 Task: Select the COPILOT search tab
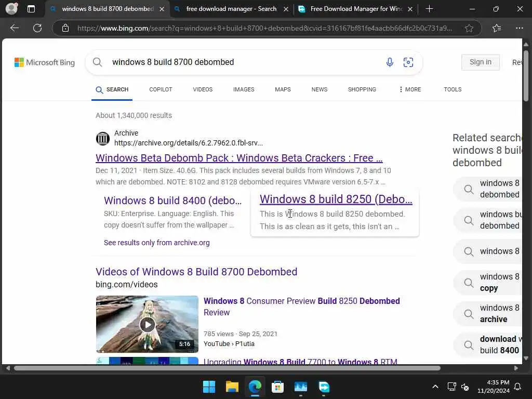point(161,89)
